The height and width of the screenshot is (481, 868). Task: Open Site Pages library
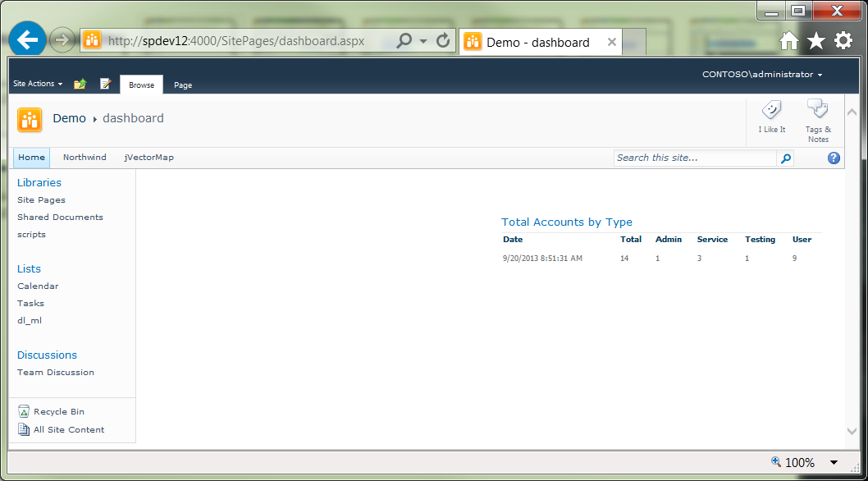click(x=41, y=200)
